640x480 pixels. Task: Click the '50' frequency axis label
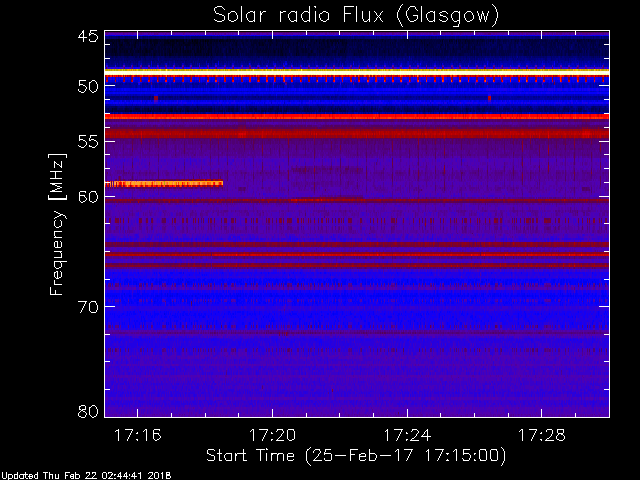88,86
